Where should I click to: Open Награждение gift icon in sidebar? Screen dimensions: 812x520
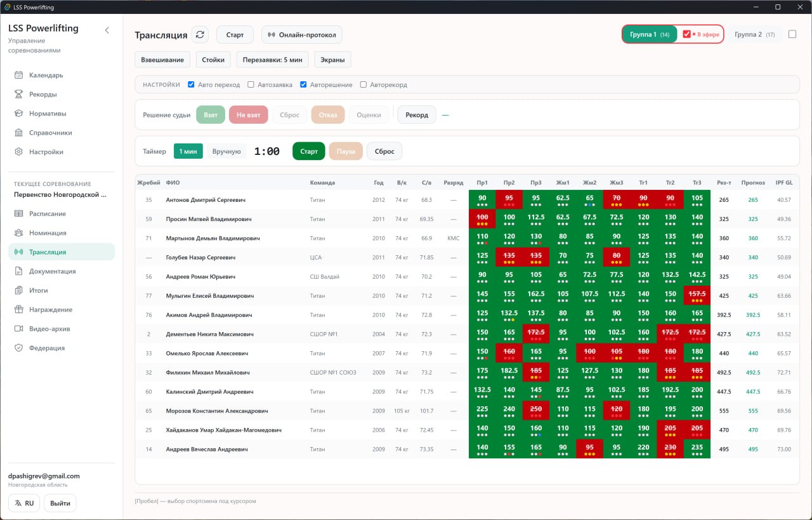pyautogui.click(x=19, y=310)
